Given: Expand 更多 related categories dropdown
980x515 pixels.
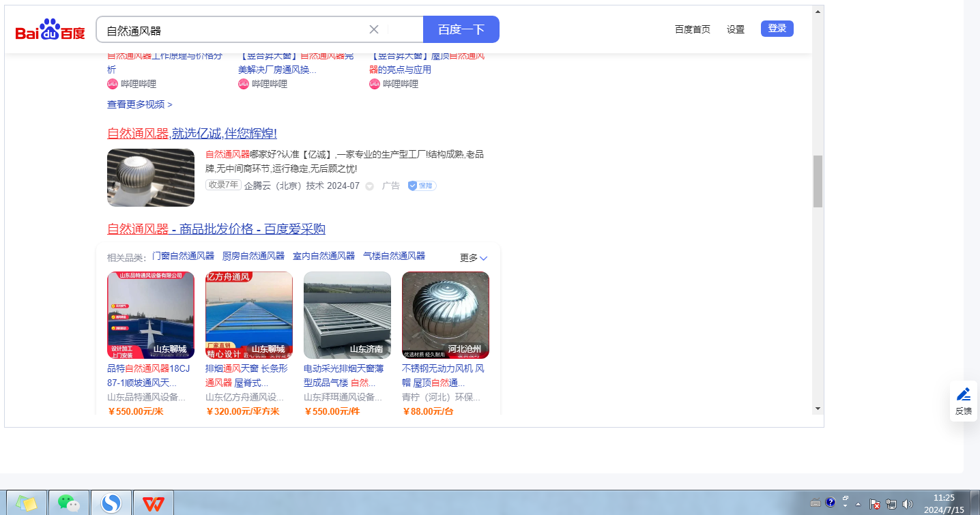Looking at the screenshot, I should (474, 258).
